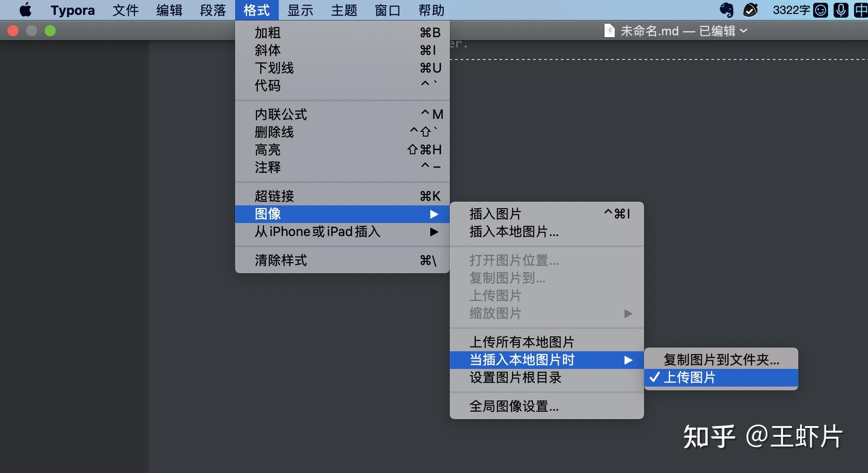
Task: Click the document icon beside 未命名.md
Action: pos(610,31)
